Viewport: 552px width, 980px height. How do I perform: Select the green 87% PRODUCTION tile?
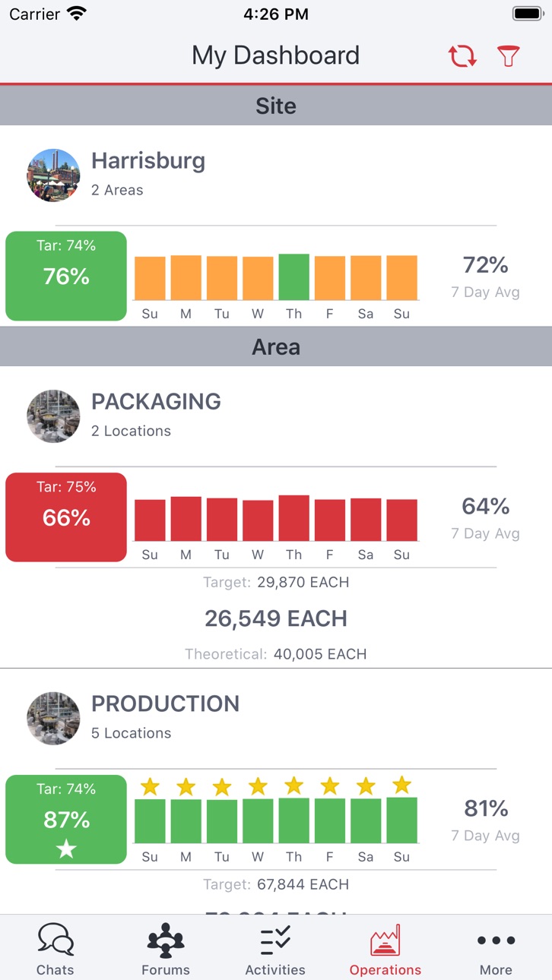coord(66,819)
